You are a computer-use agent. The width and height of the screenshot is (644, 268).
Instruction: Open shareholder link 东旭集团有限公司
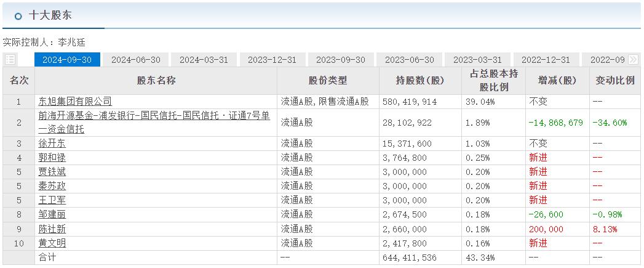(x=75, y=102)
